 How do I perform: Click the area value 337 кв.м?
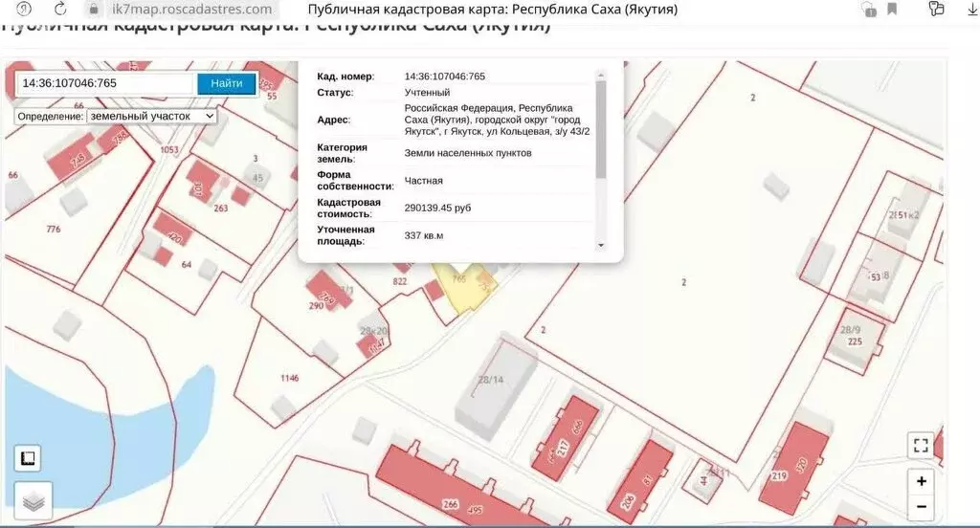424,235
